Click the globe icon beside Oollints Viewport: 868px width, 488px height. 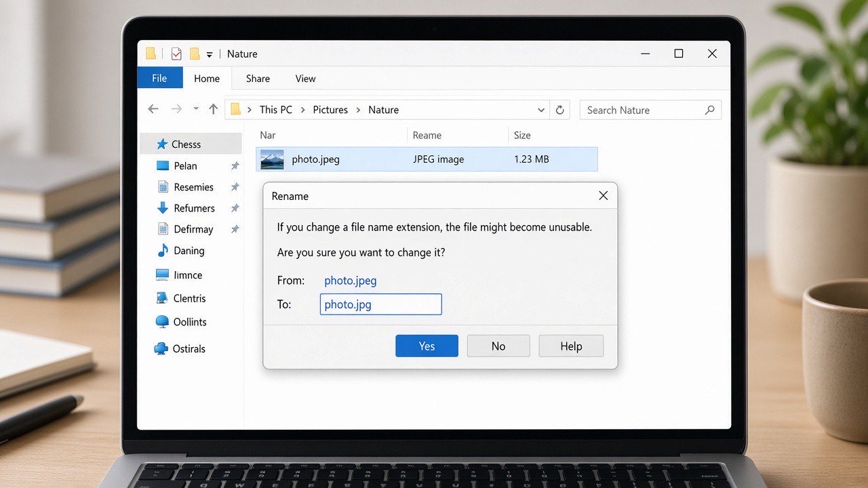click(162, 322)
